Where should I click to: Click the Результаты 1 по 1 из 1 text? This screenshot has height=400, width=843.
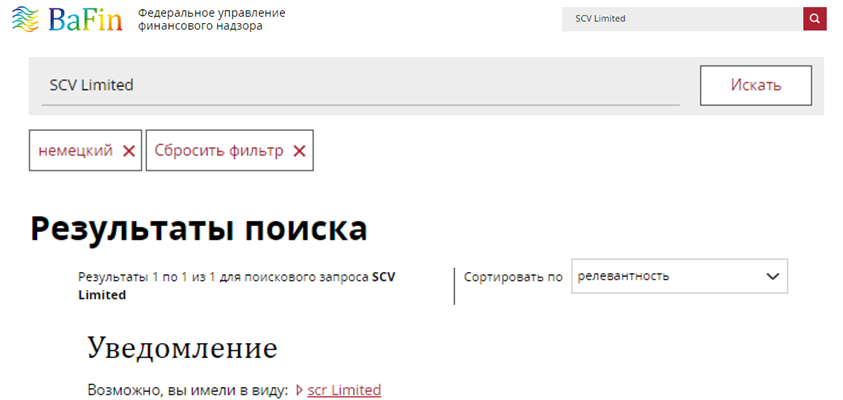[237, 286]
